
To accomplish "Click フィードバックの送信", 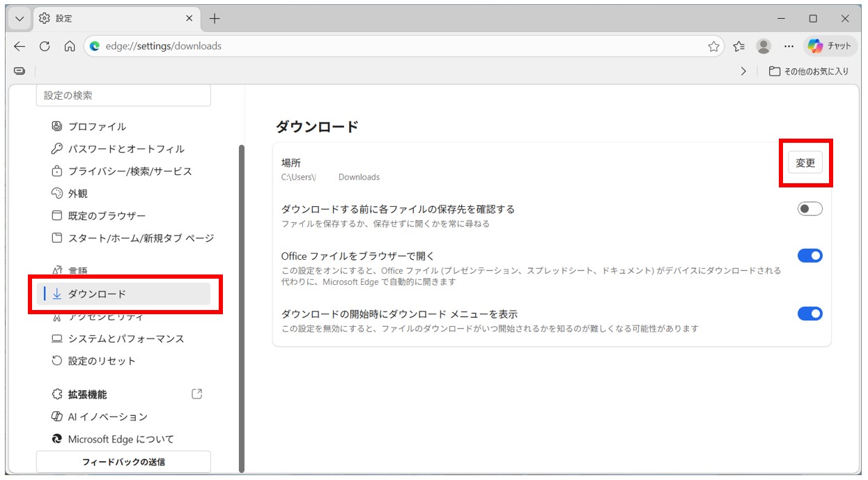I will [x=123, y=461].
